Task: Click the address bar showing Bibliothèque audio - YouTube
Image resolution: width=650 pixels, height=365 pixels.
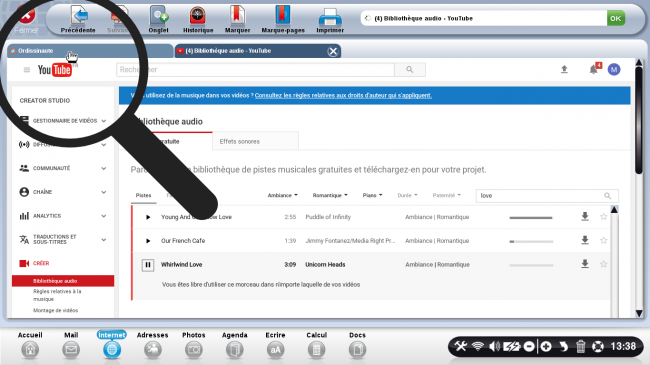Action: click(x=483, y=18)
